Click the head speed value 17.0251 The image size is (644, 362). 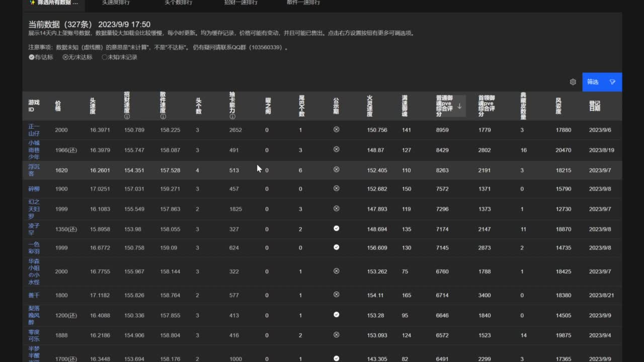[x=100, y=189]
